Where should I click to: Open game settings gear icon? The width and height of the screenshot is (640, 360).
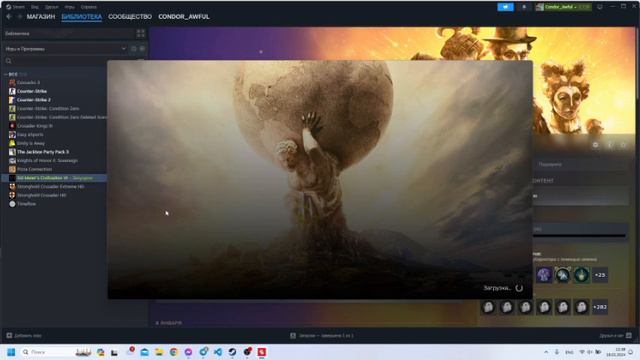click(x=596, y=145)
